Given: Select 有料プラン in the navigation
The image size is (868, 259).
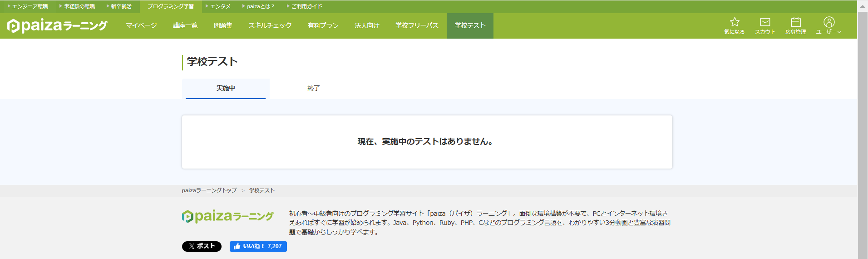Looking at the screenshot, I should [323, 25].
